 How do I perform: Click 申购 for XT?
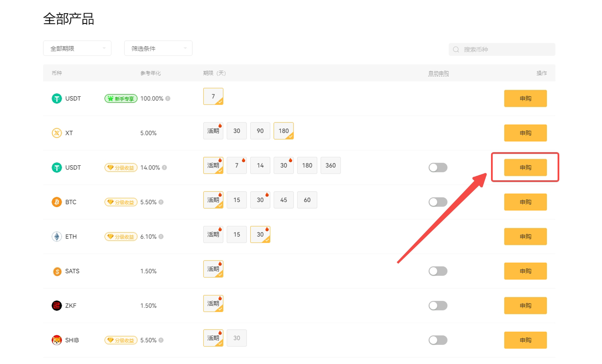pos(525,133)
